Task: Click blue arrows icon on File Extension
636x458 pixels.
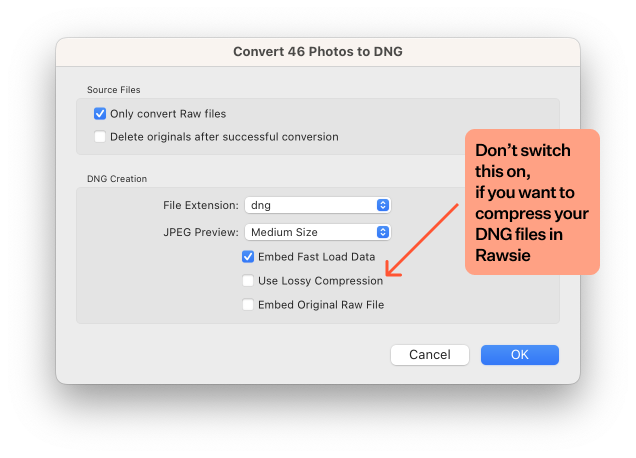Action: pos(382,205)
